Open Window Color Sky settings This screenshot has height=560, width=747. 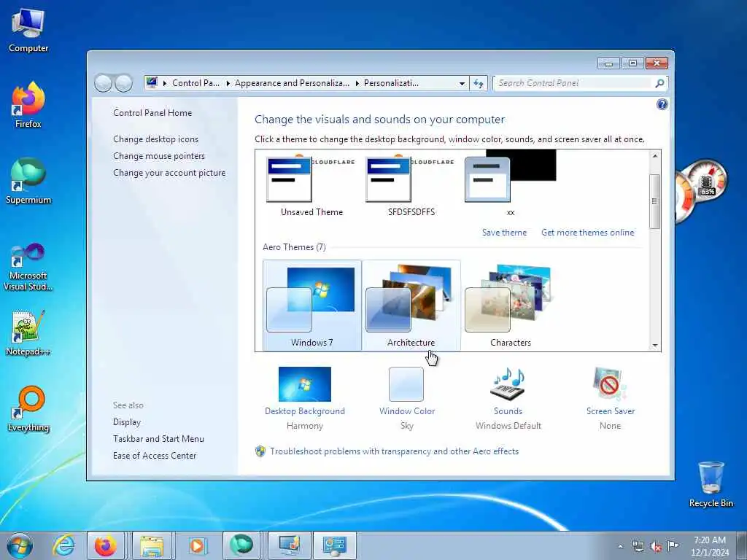[406, 398]
